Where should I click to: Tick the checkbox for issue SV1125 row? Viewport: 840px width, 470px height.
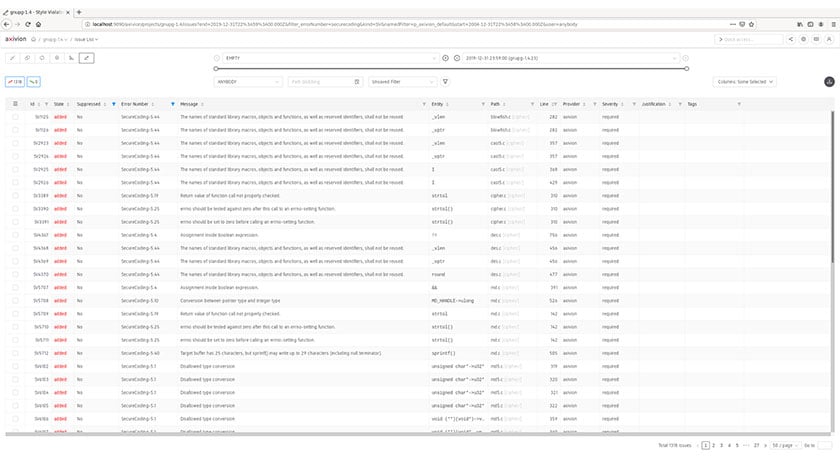15,117
